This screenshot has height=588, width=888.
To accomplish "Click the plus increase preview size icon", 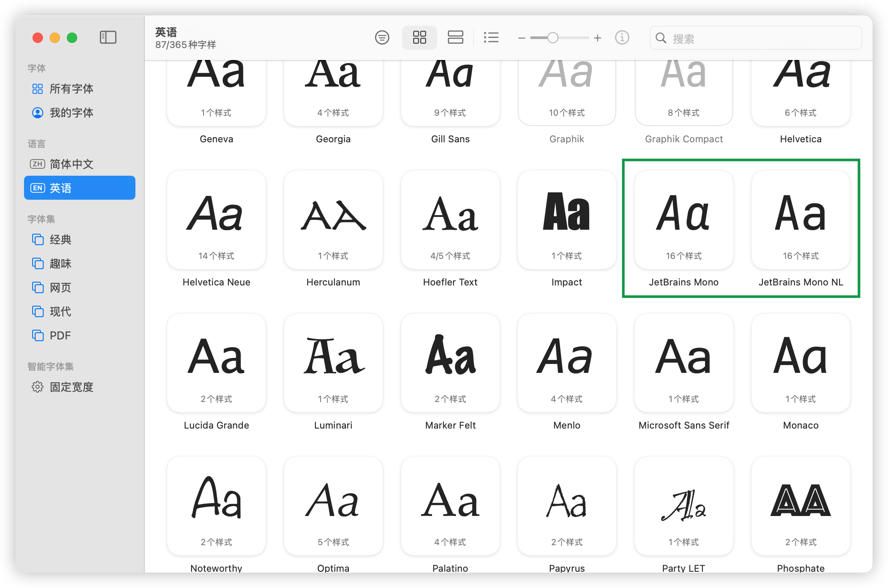I will pyautogui.click(x=597, y=38).
